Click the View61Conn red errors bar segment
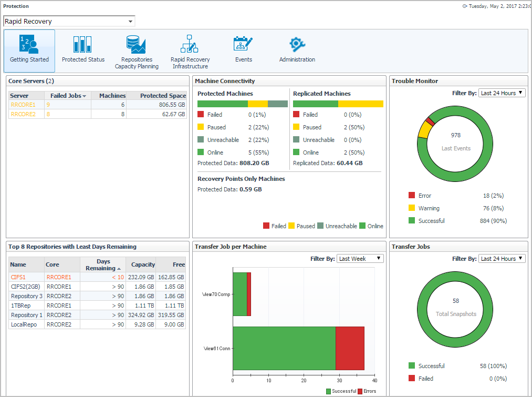The width and height of the screenshot is (532, 397). [350, 348]
